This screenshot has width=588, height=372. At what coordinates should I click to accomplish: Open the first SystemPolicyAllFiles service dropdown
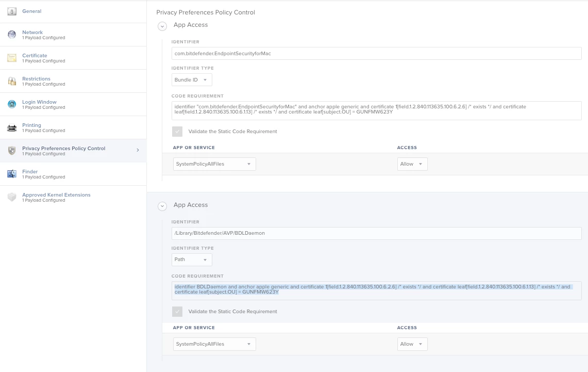pyautogui.click(x=214, y=164)
